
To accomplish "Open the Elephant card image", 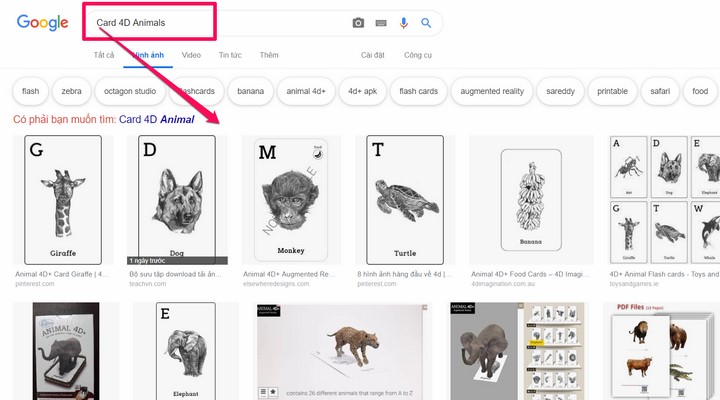I will pos(186,351).
